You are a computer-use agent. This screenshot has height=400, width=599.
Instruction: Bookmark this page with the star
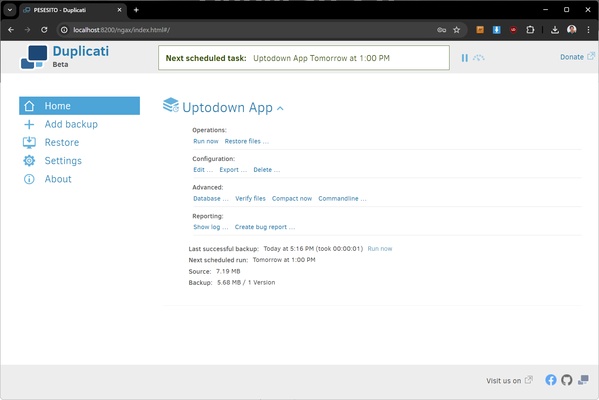(457, 30)
